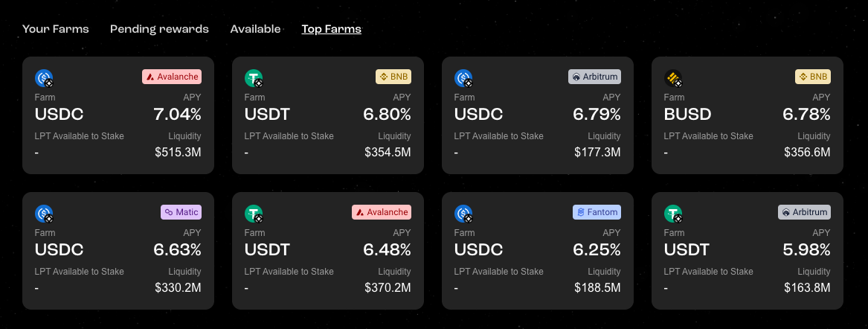
Task: Click USDT token icon on BNB farm card
Action: click(254, 78)
